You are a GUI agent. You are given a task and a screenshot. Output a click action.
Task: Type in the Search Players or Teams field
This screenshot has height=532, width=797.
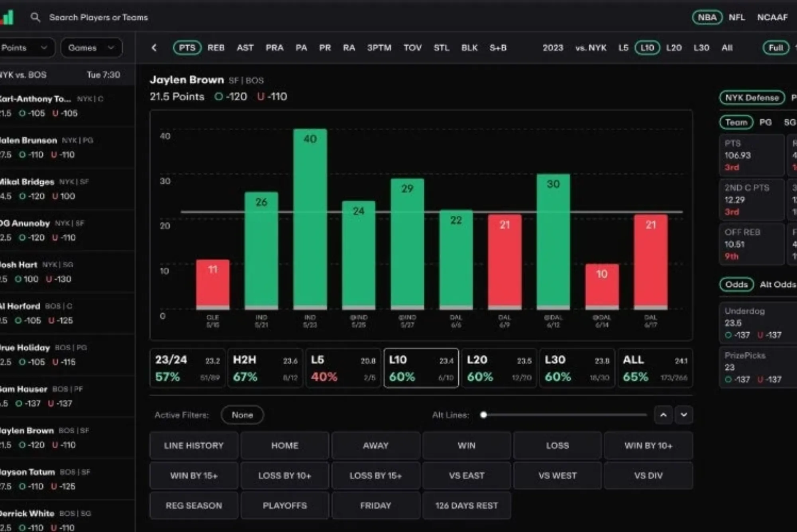(98, 17)
